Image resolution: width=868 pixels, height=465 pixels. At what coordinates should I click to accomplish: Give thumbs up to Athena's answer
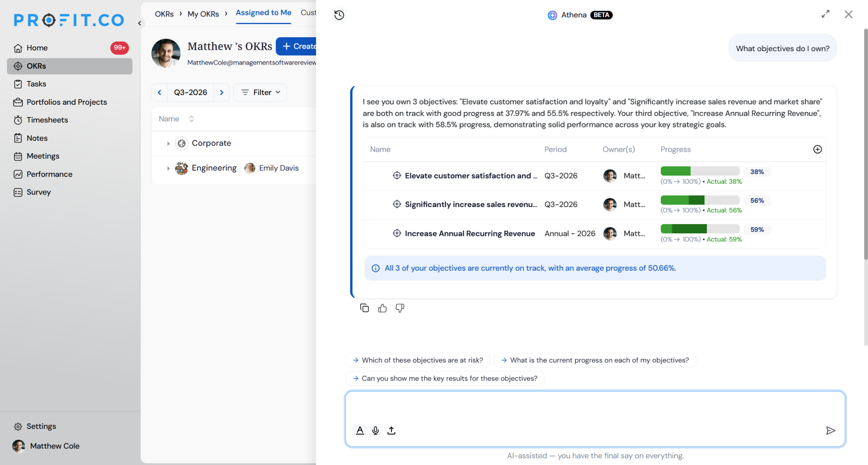[x=382, y=308]
